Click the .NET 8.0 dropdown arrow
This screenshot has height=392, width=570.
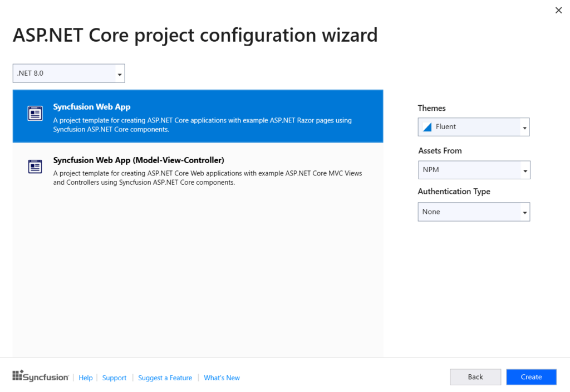pyautogui.click(x=119, y=73)
